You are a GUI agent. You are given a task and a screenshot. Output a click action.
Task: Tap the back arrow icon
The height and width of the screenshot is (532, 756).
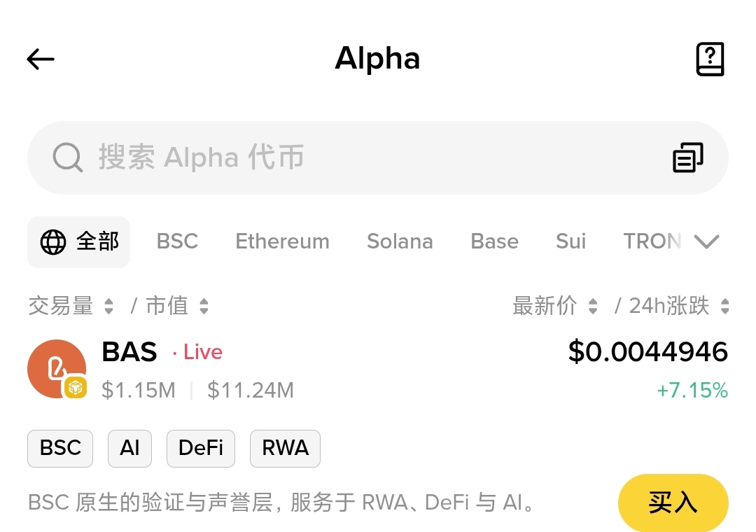tap(40, 59)
